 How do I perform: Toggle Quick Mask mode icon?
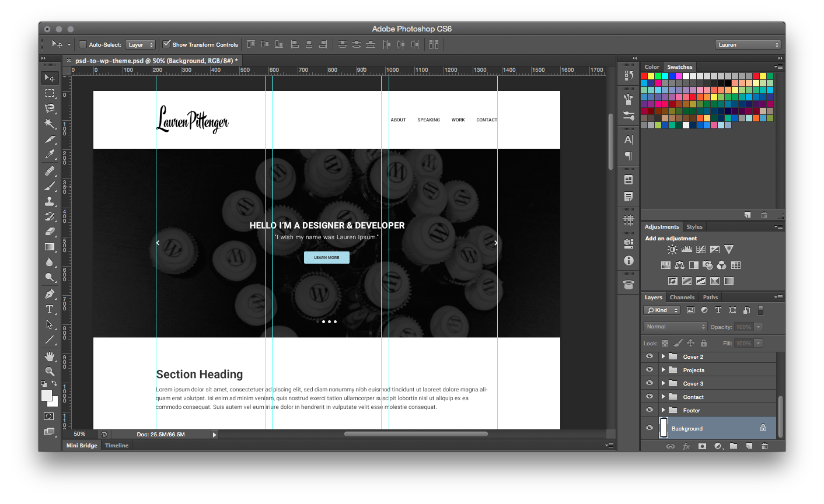(x=49, y=416)
